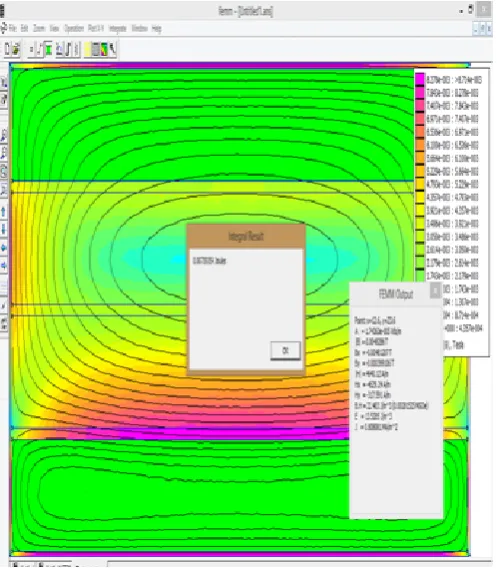Click the circuit properties icon
Image resolution: width=497 pixels, height=569 pixels.
(77, 49)
